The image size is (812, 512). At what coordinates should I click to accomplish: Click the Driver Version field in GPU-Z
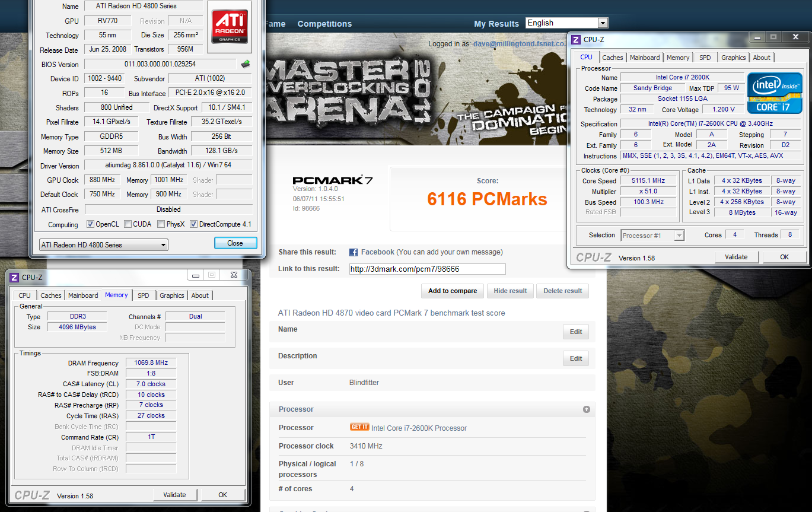[x=168, y=166]
